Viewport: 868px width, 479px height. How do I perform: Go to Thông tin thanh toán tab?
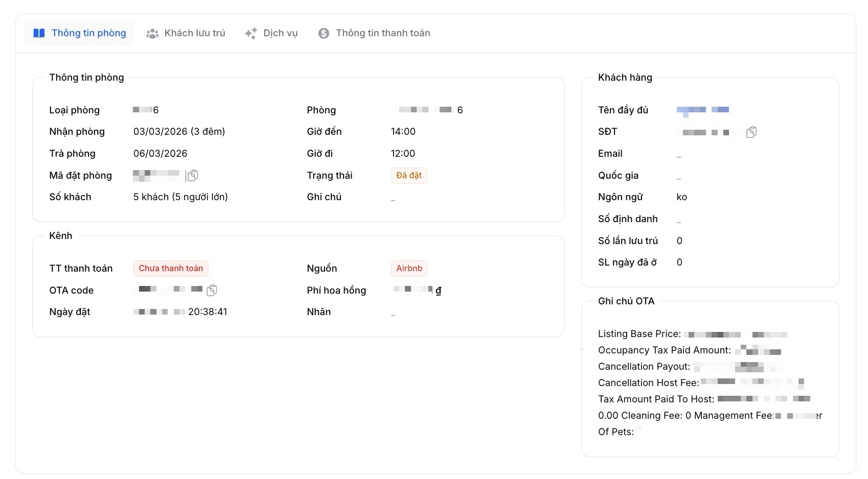[382, 33]
